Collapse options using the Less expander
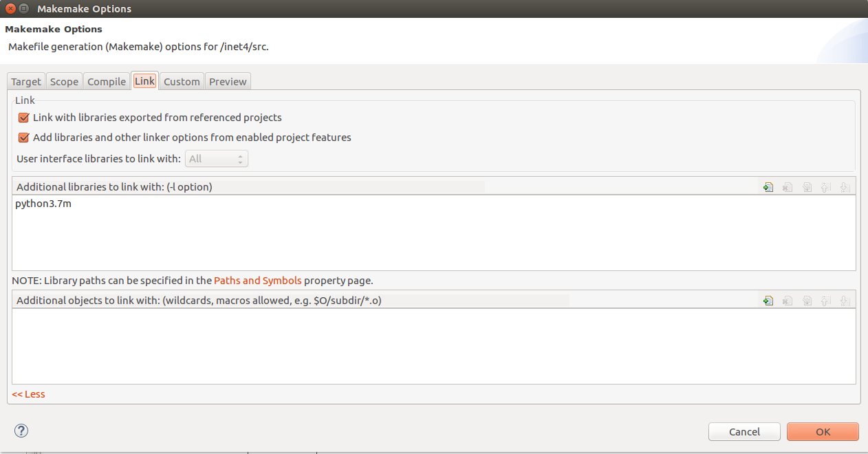Screen dimensions: 868x454 coord(28,393)
